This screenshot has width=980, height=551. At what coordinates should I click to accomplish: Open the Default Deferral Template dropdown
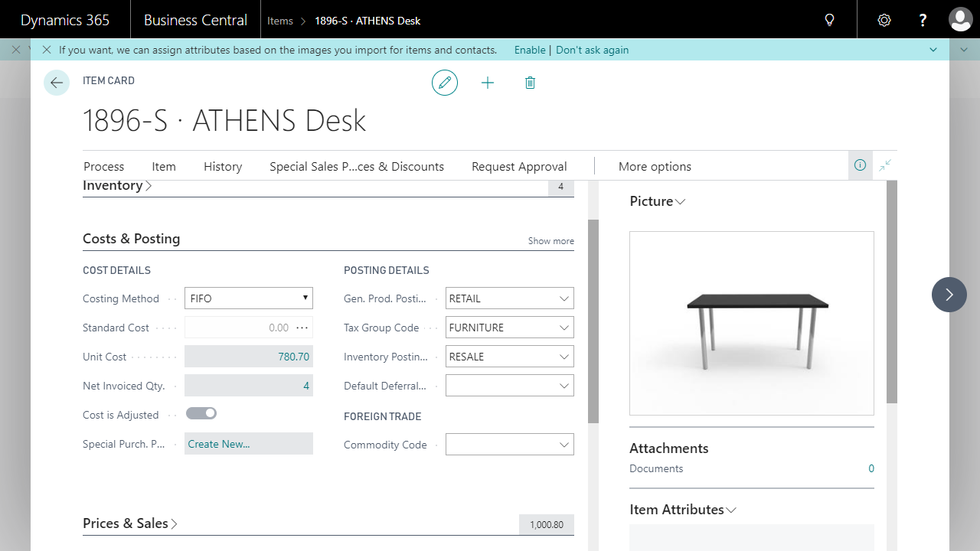(564, 386)
